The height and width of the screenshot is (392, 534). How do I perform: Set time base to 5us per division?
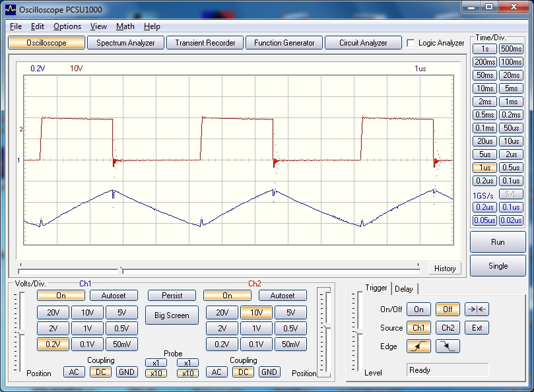(x=485, y=154)
